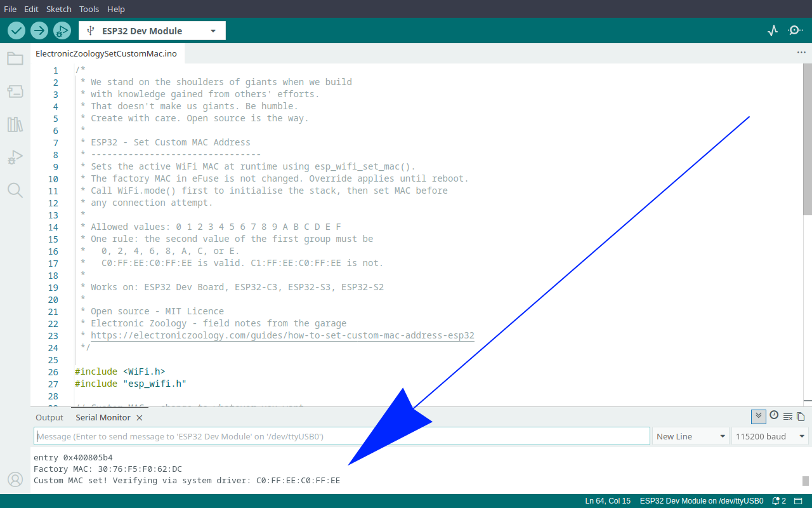Image resolution: width=812 pixels, height=508 pixels.
Task: Open the Edit menu
Action: (x=31, y=9)
